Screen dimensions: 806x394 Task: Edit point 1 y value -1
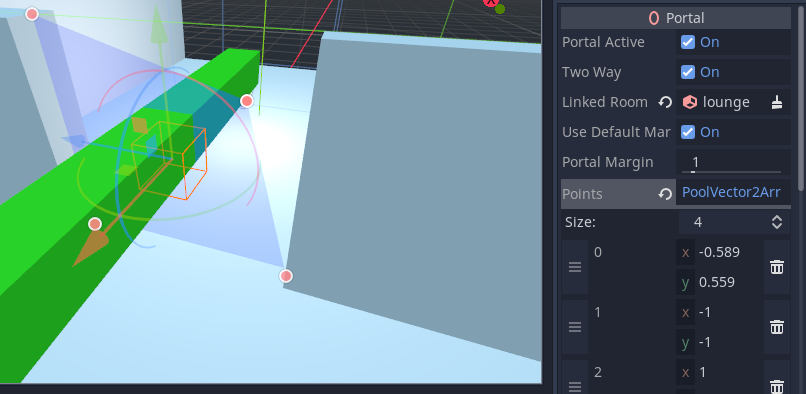(x=730, y=343)
